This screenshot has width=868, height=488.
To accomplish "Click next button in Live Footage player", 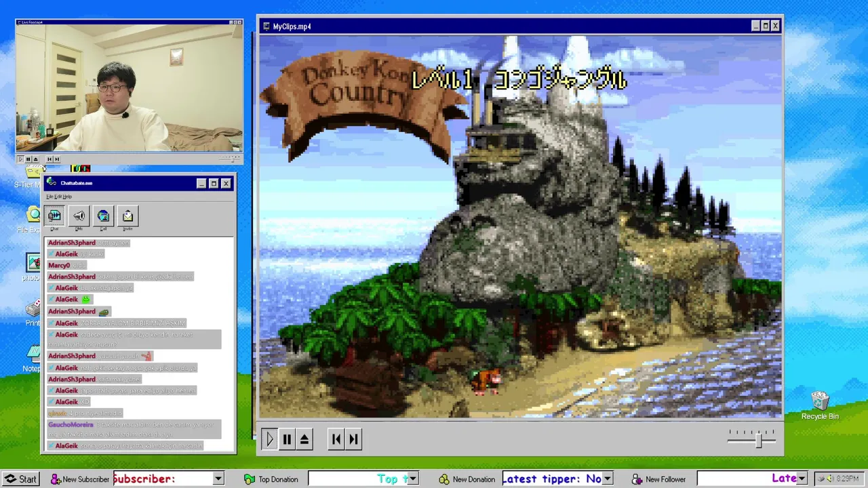I will click(56, 159).
